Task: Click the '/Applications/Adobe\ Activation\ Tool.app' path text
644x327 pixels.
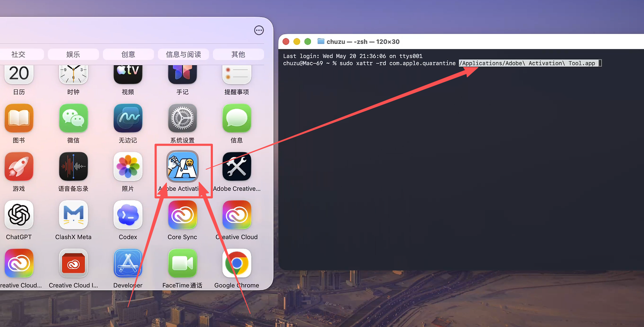Action: point(528,63)
